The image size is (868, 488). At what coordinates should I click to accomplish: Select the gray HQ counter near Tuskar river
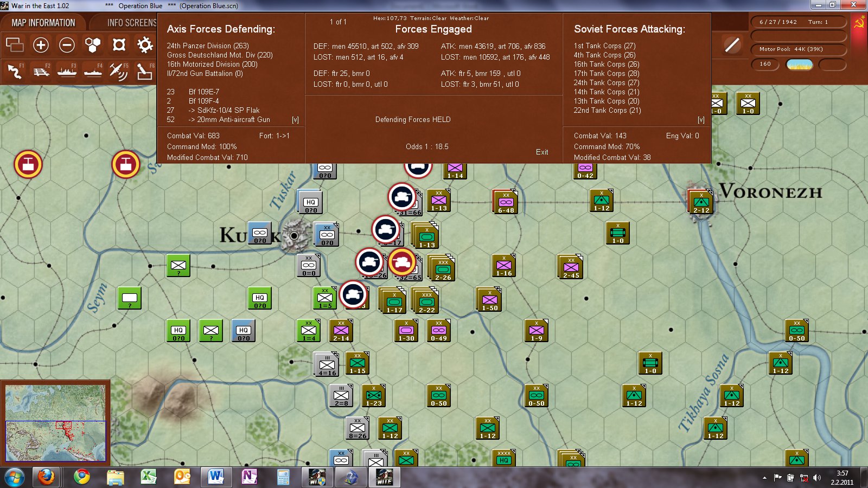click(x=310, y=202)
